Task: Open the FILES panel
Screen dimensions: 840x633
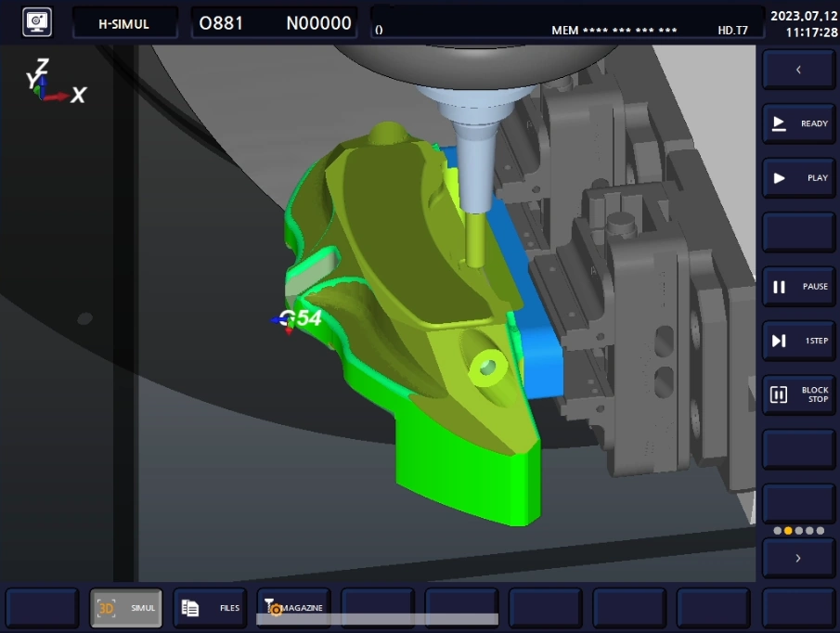Action: click(x=210, y=608)
